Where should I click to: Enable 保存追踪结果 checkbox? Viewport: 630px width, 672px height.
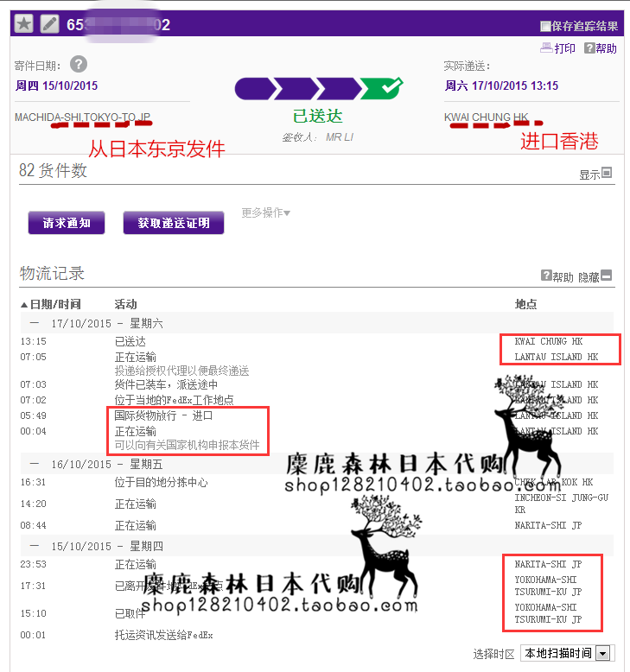[545, 26]
